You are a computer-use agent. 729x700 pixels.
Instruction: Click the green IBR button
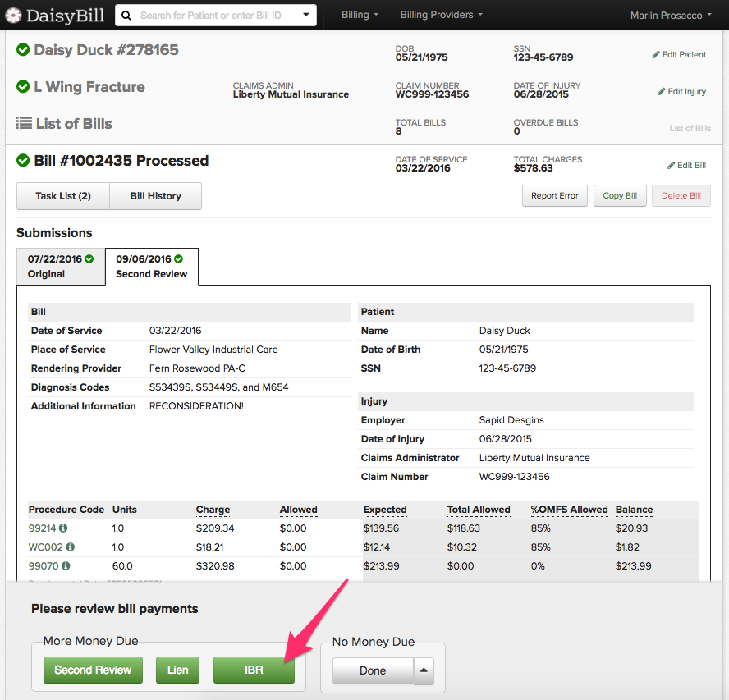[x=254, y=670]
